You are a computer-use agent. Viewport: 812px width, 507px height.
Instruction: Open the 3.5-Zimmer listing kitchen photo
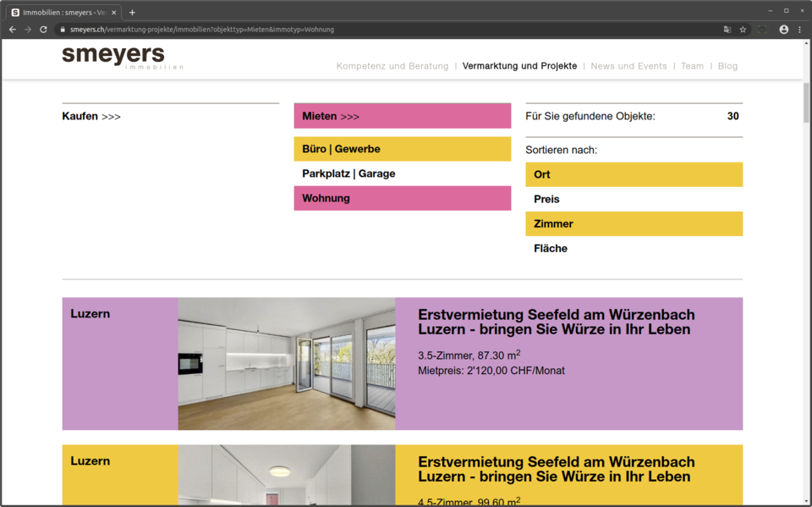point(287,363)
